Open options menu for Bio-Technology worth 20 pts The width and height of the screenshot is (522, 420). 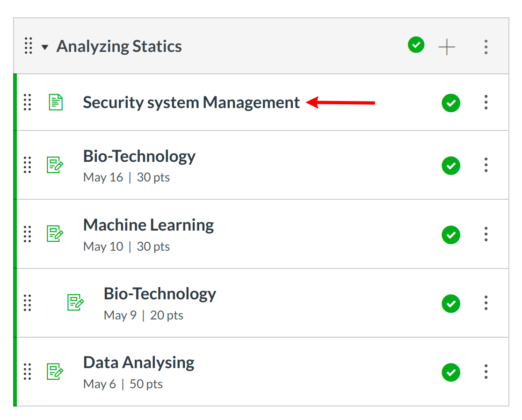tap(486, 303)
